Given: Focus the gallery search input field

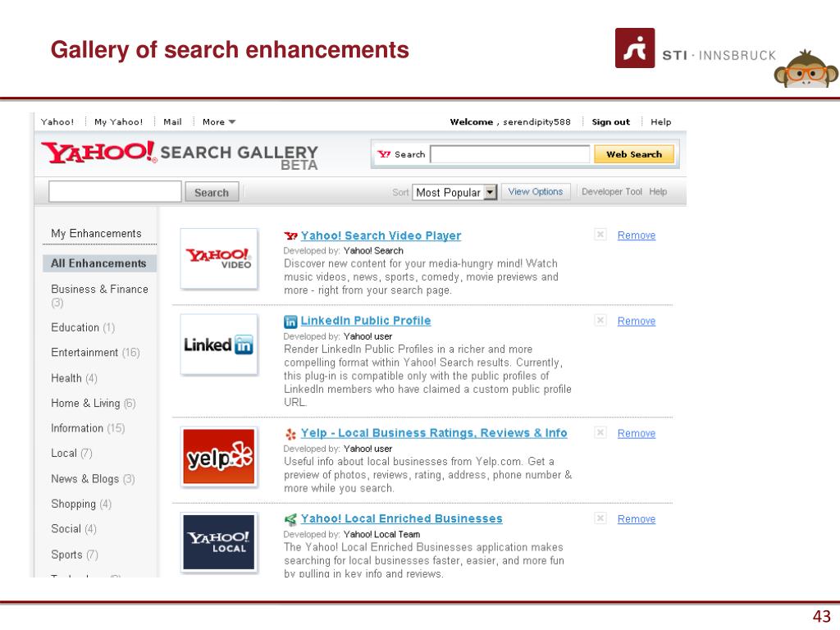Looking at the screenshot, I should click(115, 191).
